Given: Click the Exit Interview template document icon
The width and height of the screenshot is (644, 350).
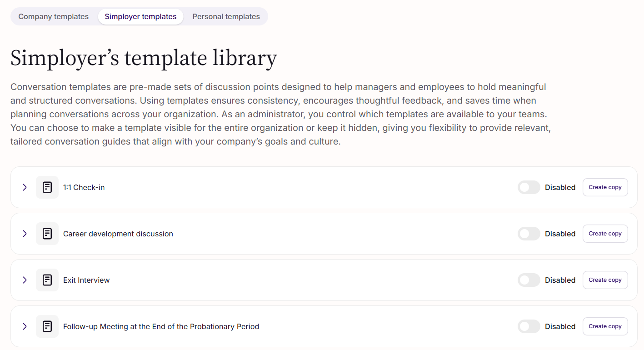Looking at the screenshot, I should point(47,280).
